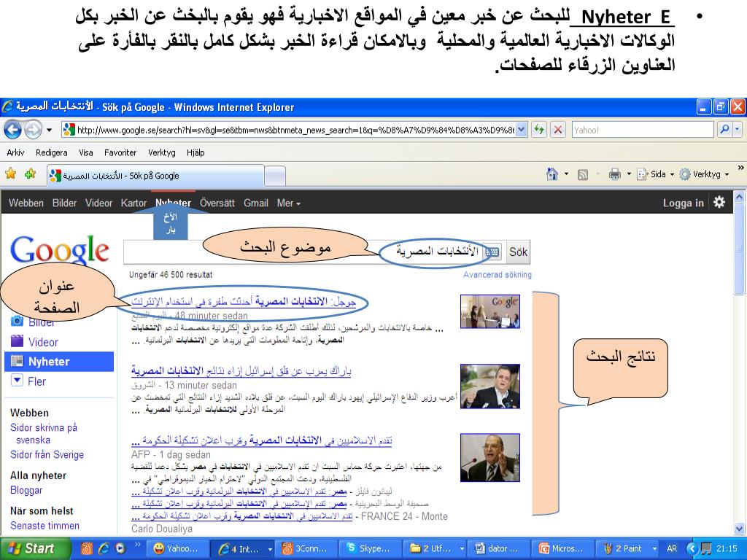
Task: Click the toolbar overflow chevron
Action: (740, 168)
